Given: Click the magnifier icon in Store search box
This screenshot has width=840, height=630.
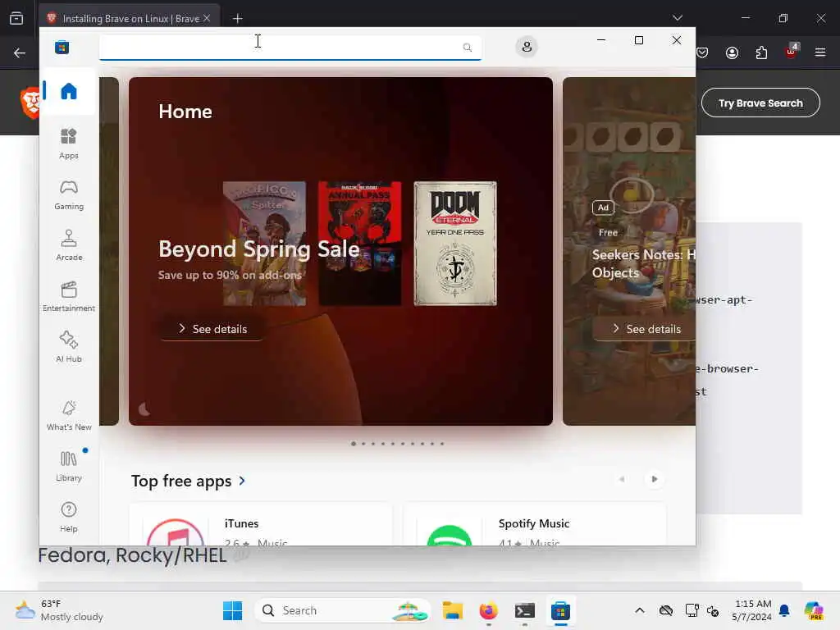Looking at the screenshot, I should click(467, 47).
